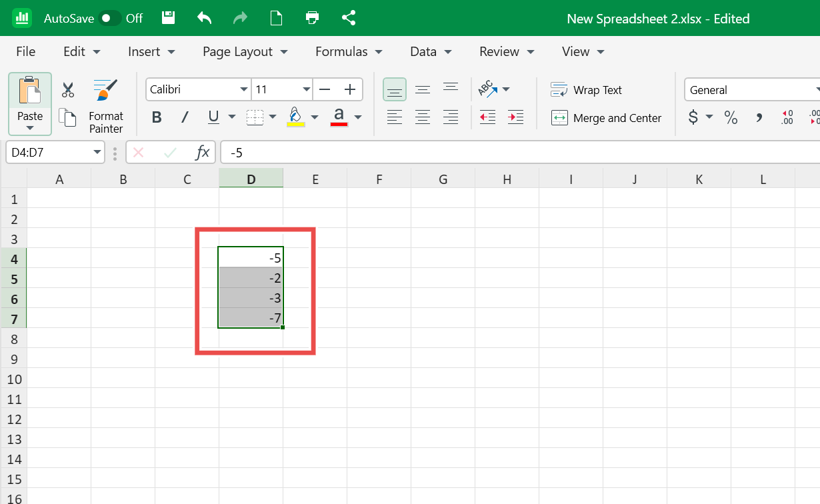
Task: Select cell D6 containing -3
Action: tap(251, 298)
